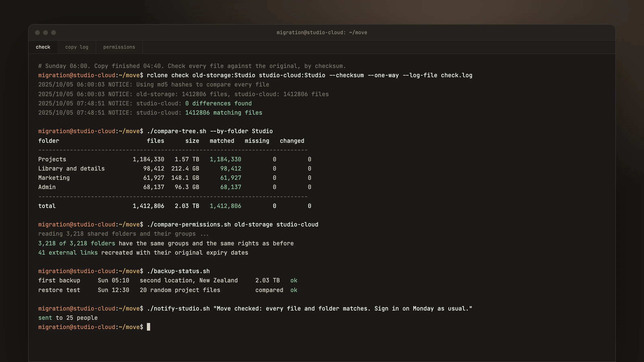Select the rclone check command line

click(255, 75)
